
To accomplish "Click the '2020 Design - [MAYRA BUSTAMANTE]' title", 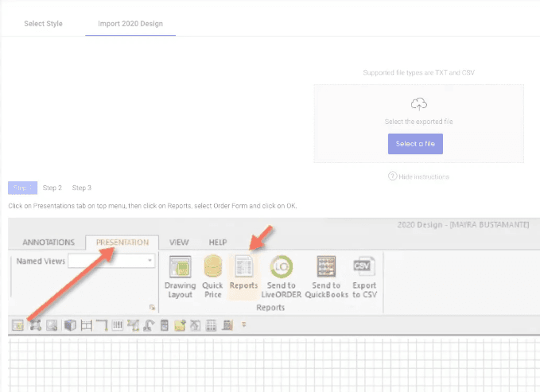I will [x=463, y=225].
